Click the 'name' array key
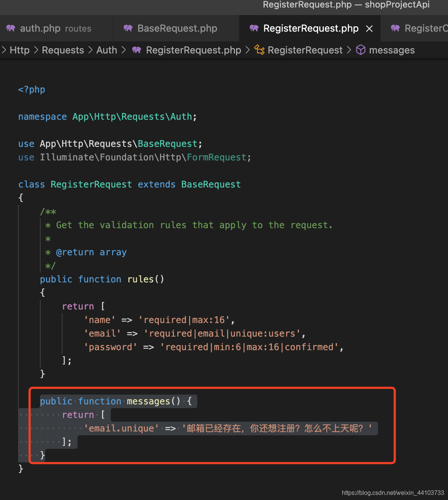The width and height of the screenshot is (448, 500). 100,320
